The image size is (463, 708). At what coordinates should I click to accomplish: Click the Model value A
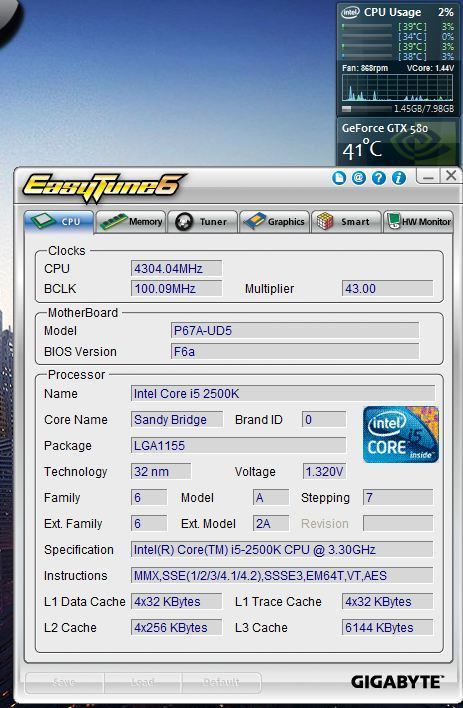[271, 497]
